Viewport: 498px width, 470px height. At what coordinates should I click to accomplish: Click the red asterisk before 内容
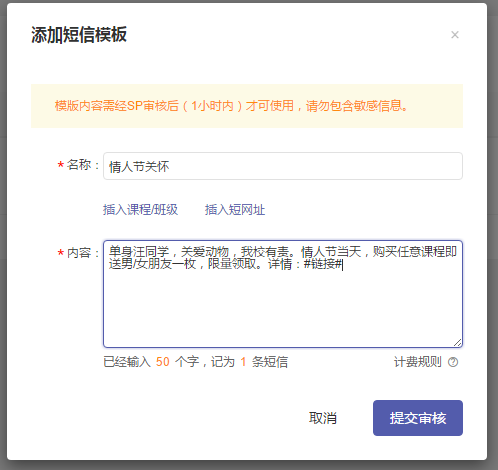tap(60, 253)
